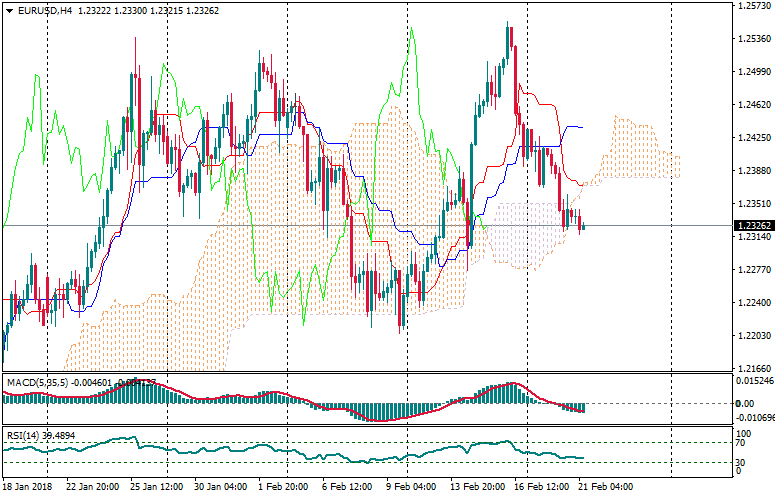The width and height of the screenshot is (775, 498).
Task: Select the MACD(5,35,5) indicator label
Action: pyautogui.click(x=34, y=382)
